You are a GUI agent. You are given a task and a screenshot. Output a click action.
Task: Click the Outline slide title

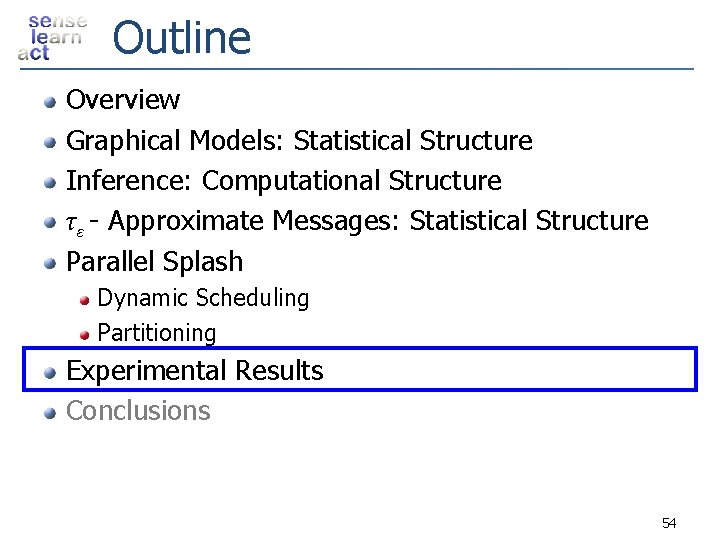(181, 38)
